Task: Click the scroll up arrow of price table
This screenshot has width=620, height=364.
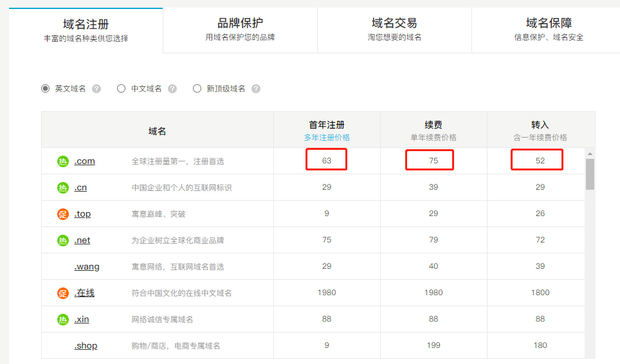Action: click(x=590, y=154)
